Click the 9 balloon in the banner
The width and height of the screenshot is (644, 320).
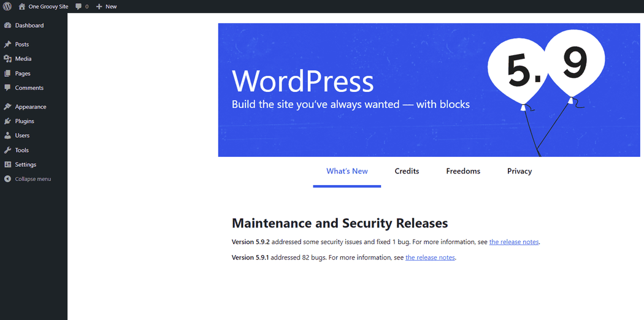(x=575, y=63)
